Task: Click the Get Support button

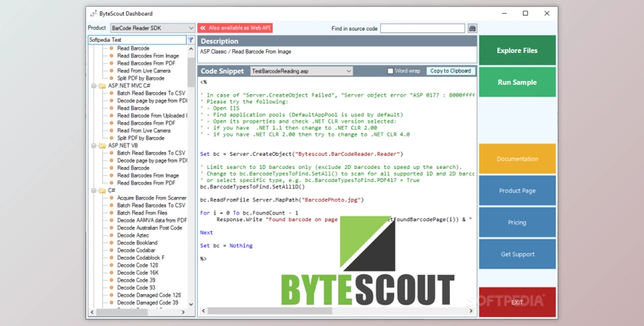Action: (517, 254)
